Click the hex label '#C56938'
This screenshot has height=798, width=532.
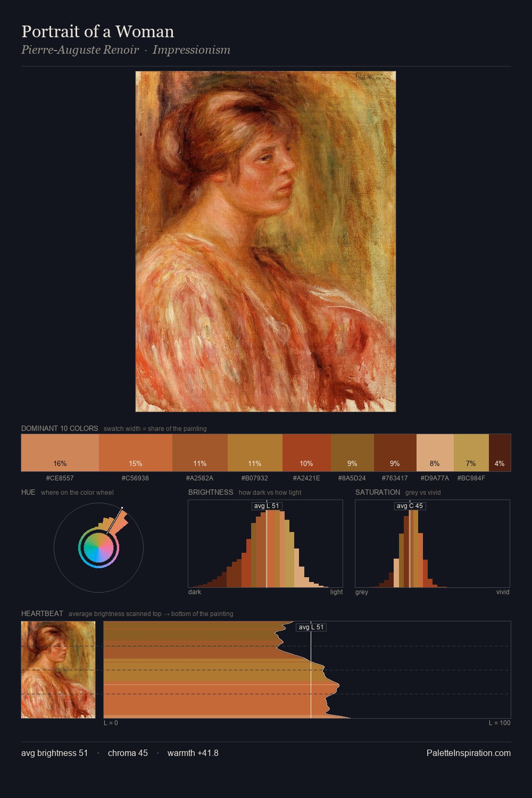coord(135,478)
